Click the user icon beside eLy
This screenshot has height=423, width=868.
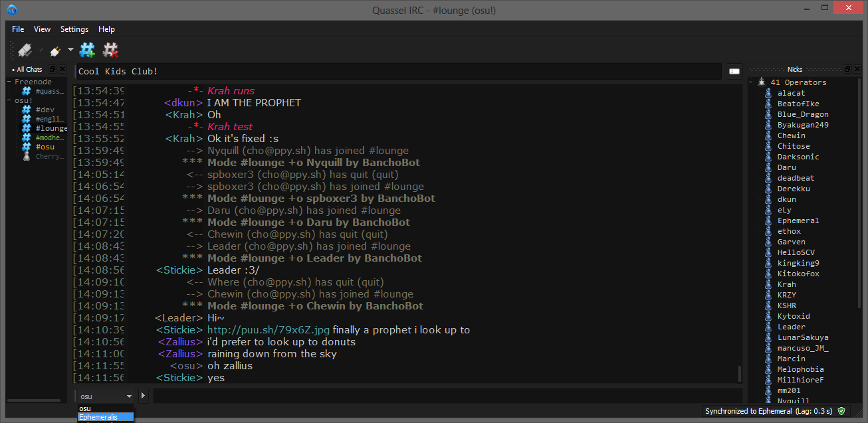click(x=769, y=210)
